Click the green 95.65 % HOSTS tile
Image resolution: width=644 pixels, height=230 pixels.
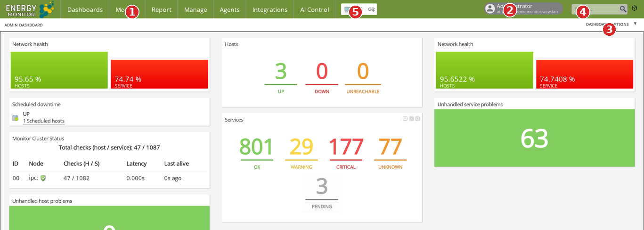click(x=59, y=70)
